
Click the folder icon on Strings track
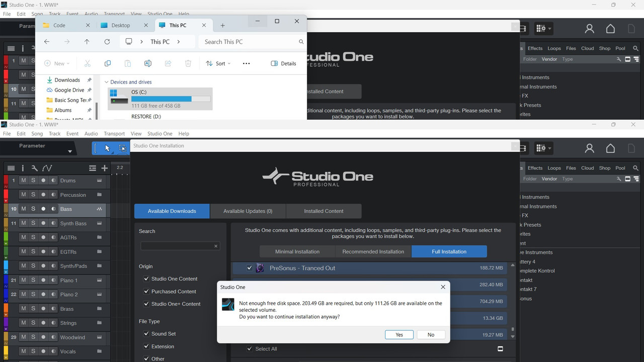tap(100, 323)
